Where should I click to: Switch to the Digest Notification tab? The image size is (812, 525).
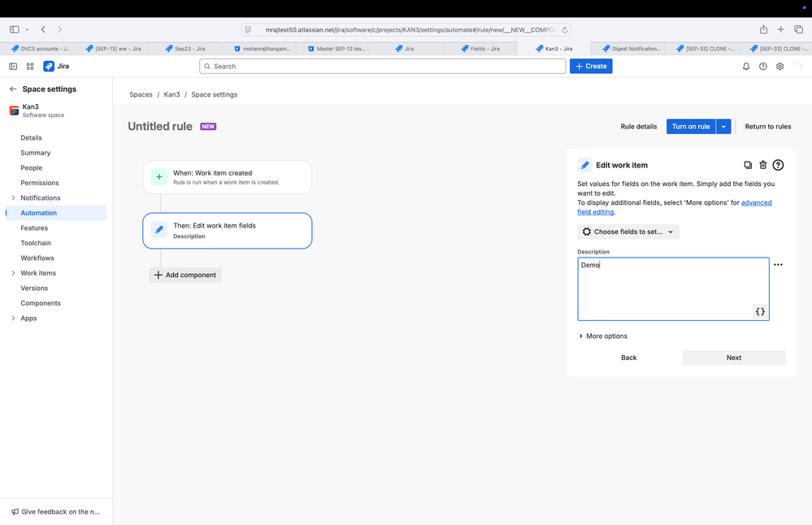(x=632, y=49)
